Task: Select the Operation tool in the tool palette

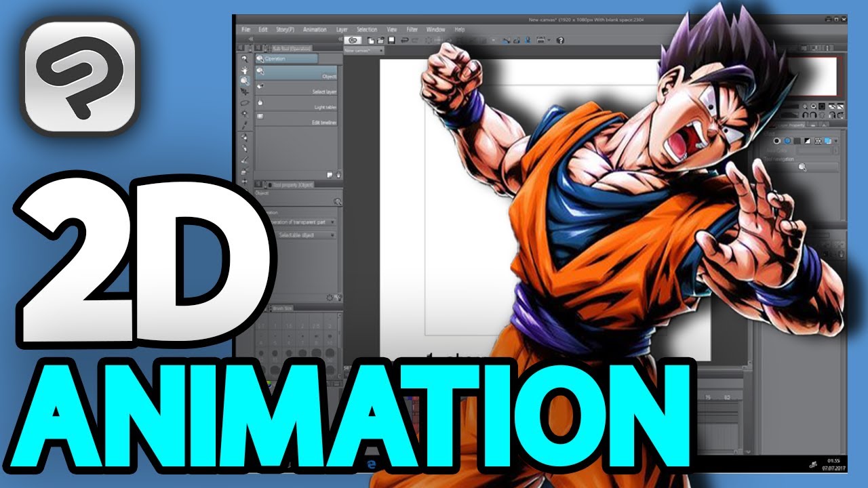Action: pyautogui.click(x=244, y=80)
